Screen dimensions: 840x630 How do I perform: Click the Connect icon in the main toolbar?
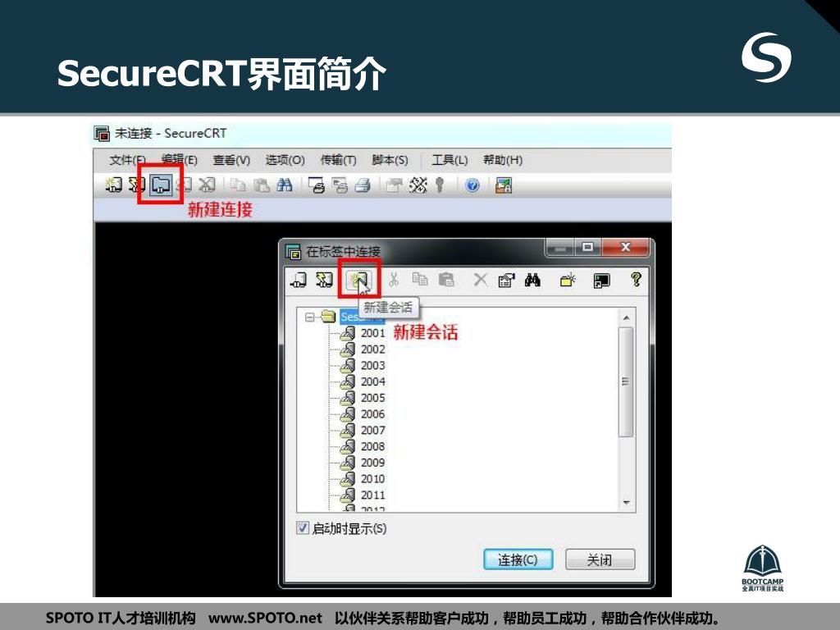[x=113, y=185]
